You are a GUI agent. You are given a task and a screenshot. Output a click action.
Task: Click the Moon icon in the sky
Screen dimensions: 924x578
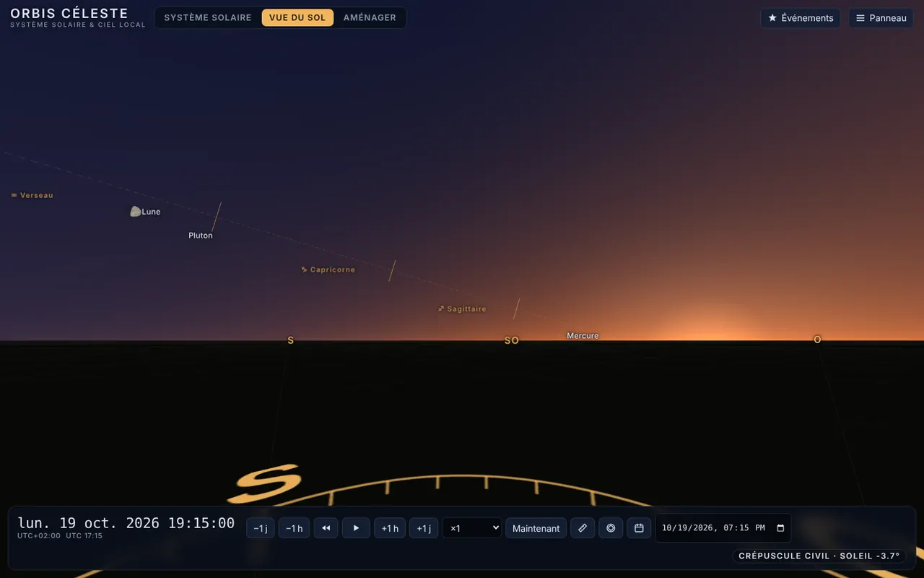pyautogui.click(x=135, y=212)
